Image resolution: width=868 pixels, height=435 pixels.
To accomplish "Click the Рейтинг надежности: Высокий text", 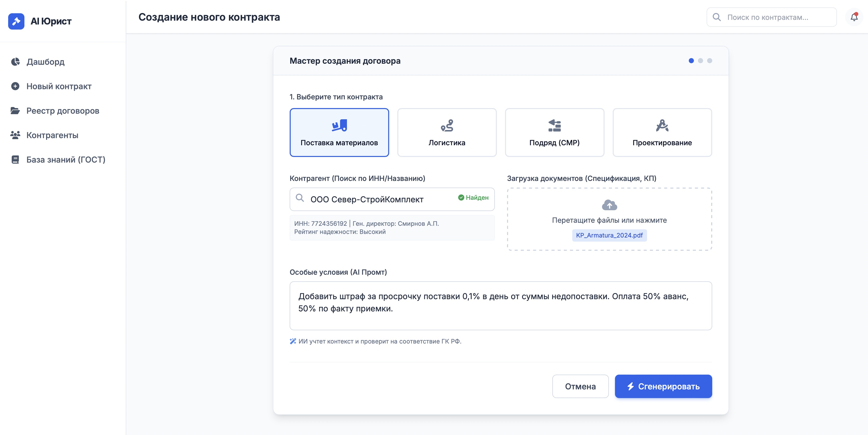I will tap(340, 232).
